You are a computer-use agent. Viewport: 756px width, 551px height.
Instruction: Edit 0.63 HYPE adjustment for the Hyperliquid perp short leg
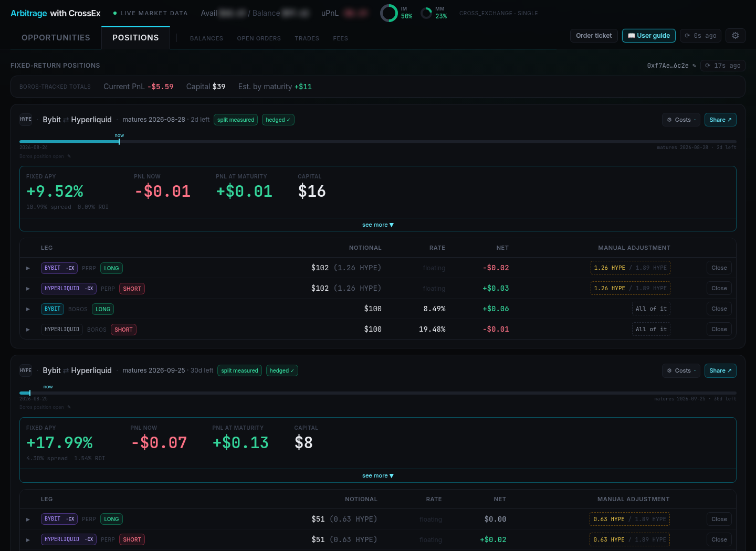[x=629, y=539]
